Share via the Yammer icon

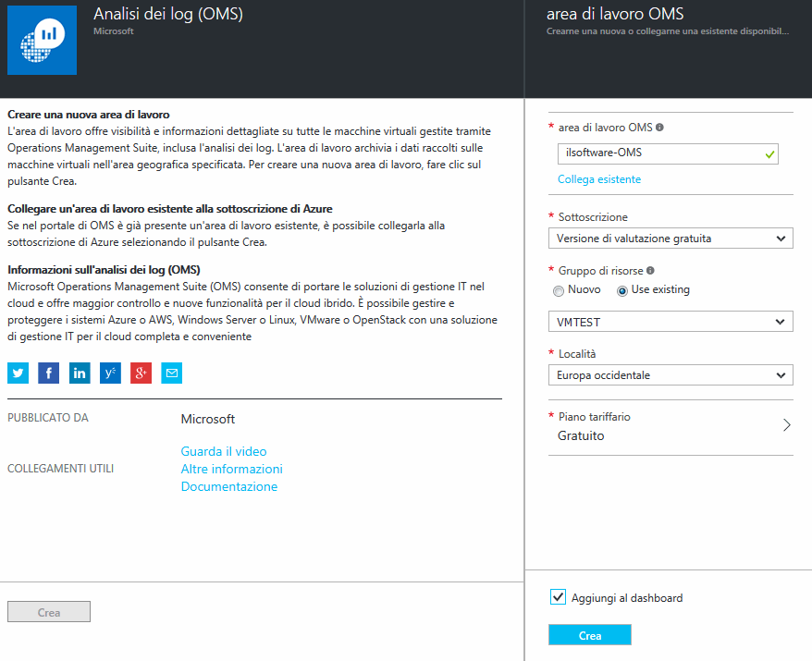click(x=110, y=373)
